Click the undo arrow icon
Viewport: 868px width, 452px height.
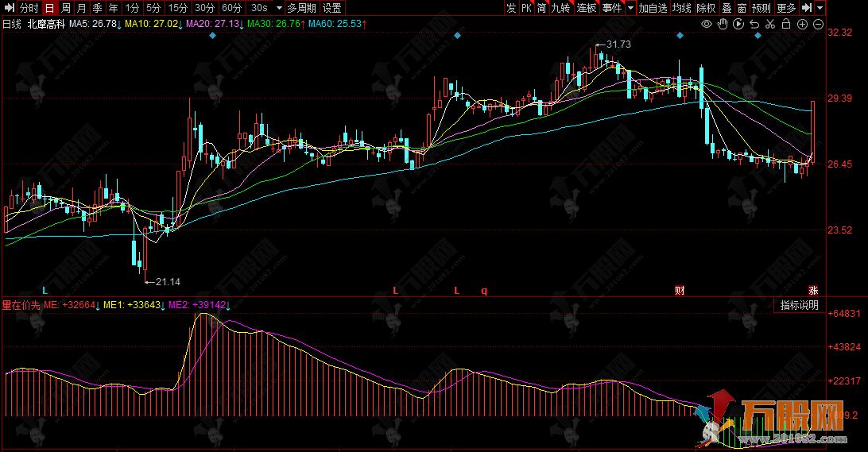click(x=754, y=25)
